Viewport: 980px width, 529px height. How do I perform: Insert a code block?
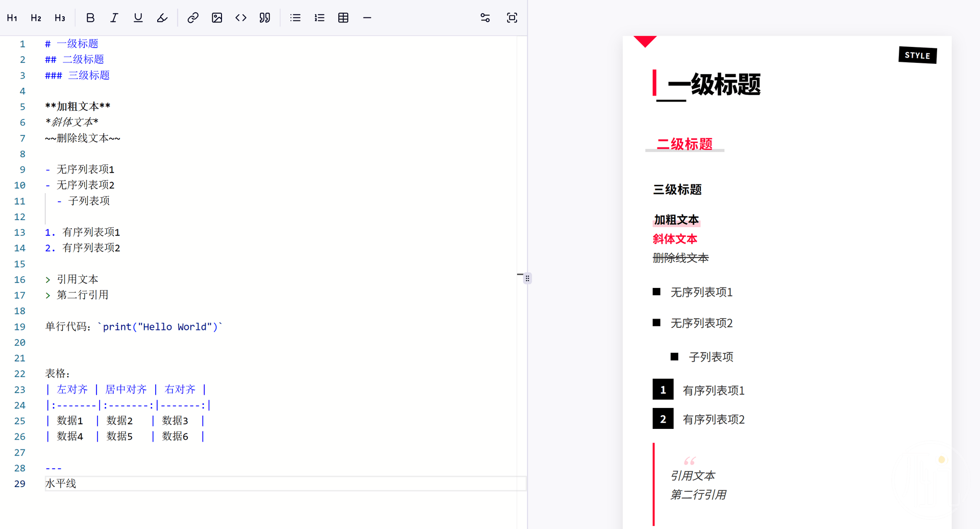tap(241, 18)
